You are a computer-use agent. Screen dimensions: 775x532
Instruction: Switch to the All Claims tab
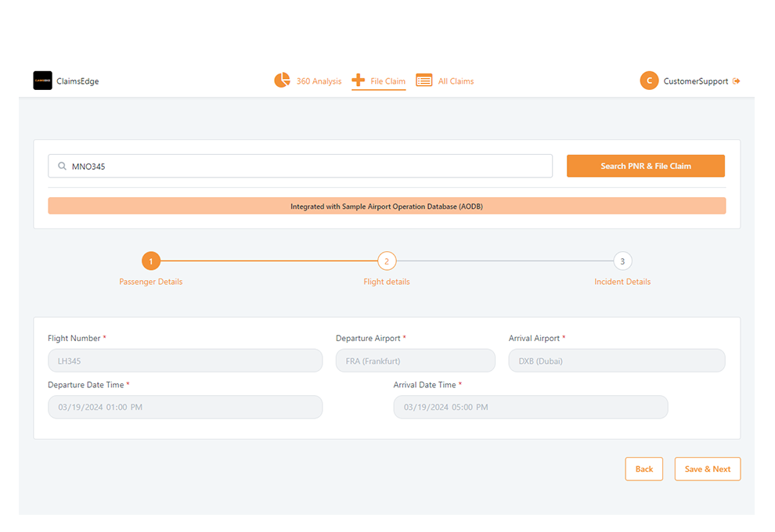point(456,81)
